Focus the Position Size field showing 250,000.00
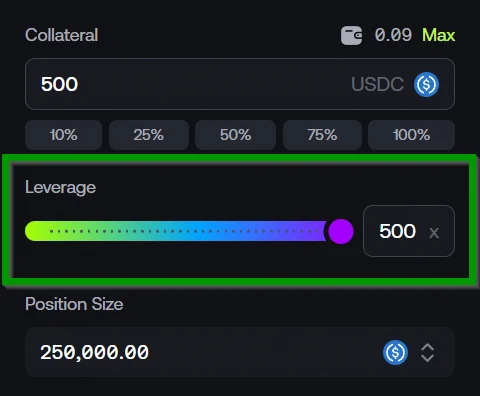The width and height of the screenshot is (480, 396). [240, 352]
